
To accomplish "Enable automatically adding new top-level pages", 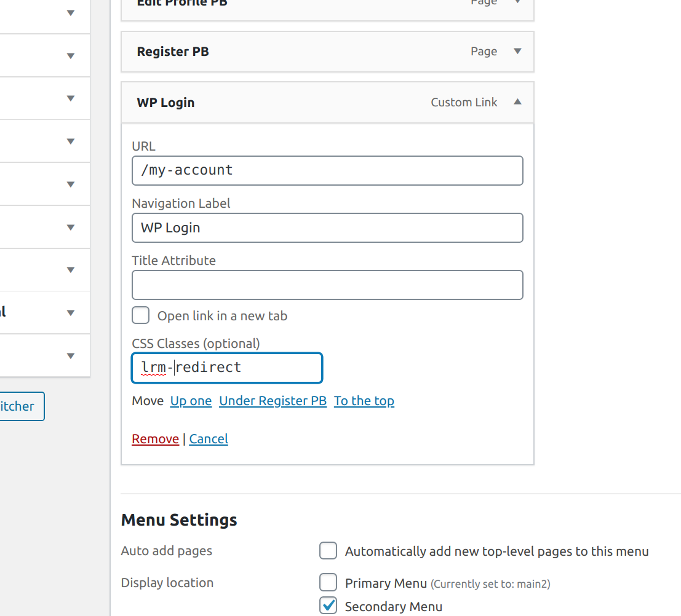I will (328, 551).
